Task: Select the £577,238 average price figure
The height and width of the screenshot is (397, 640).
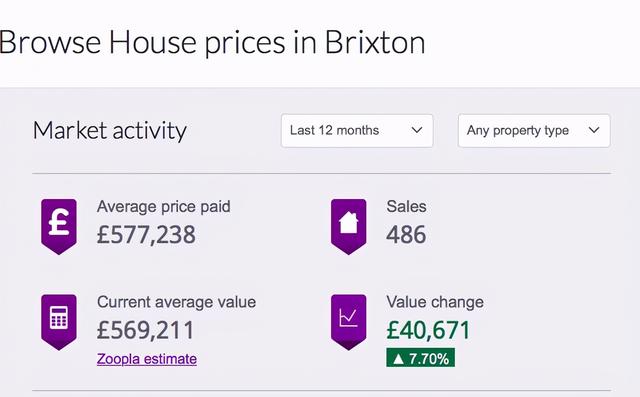Action: point(146,235)
